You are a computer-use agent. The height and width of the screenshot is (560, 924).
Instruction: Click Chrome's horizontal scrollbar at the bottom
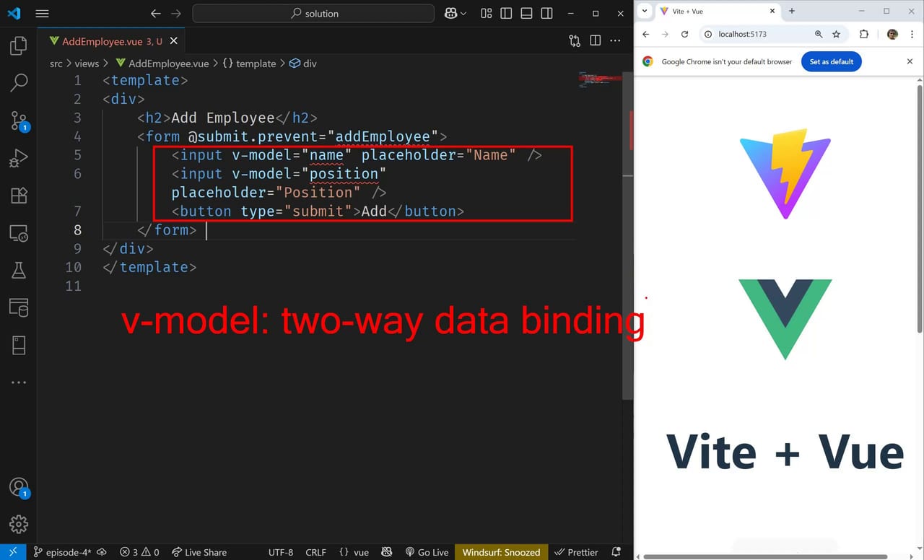(764, 556)
